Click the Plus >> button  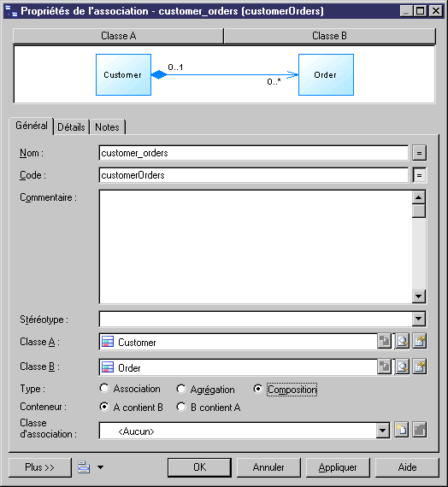point(40,467)
